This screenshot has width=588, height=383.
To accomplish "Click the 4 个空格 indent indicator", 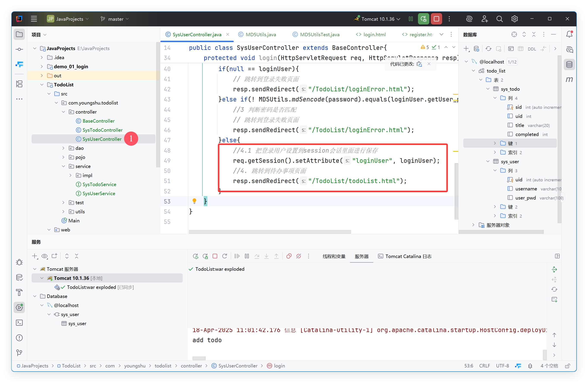I will [x=549, y=366].
